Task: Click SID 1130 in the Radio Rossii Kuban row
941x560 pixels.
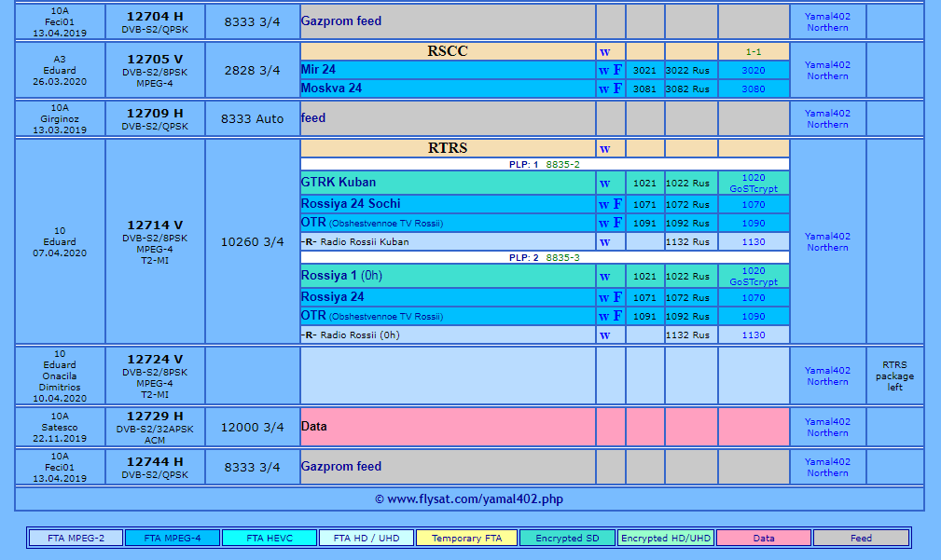Action: tap(754, 242)
